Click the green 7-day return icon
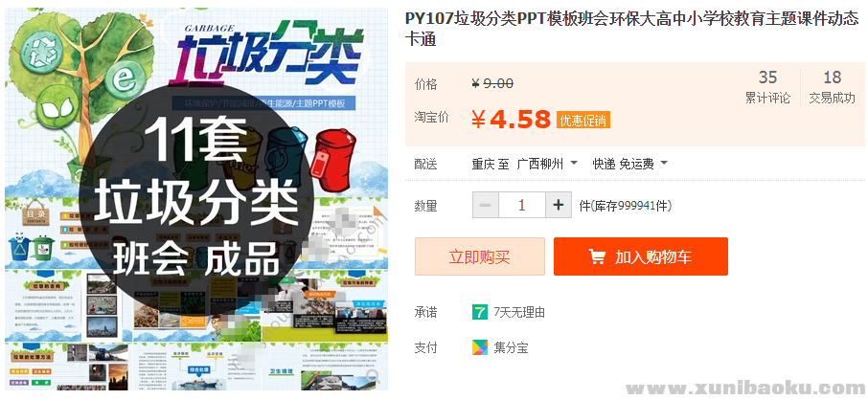This screenshot has height=400, width=868. click(x=479, y=312)
